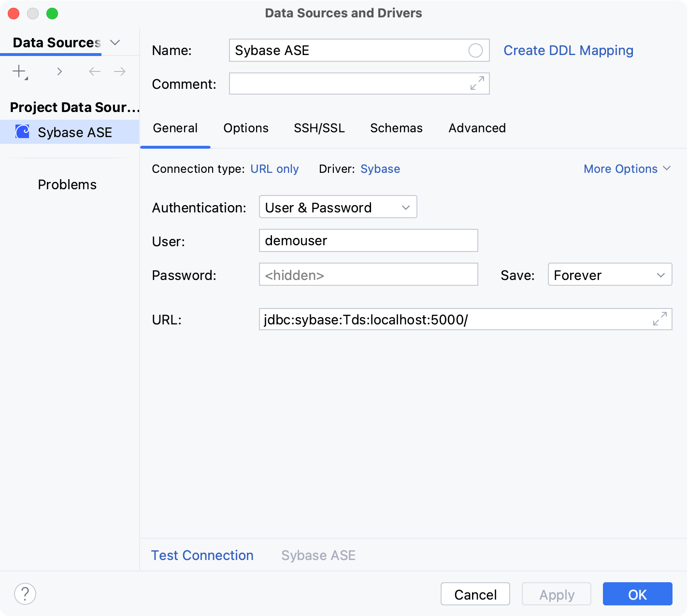Screen dimensions: 687x616
Task: Open the SSH/SSL tab
Action: click(x=319, y=128)
